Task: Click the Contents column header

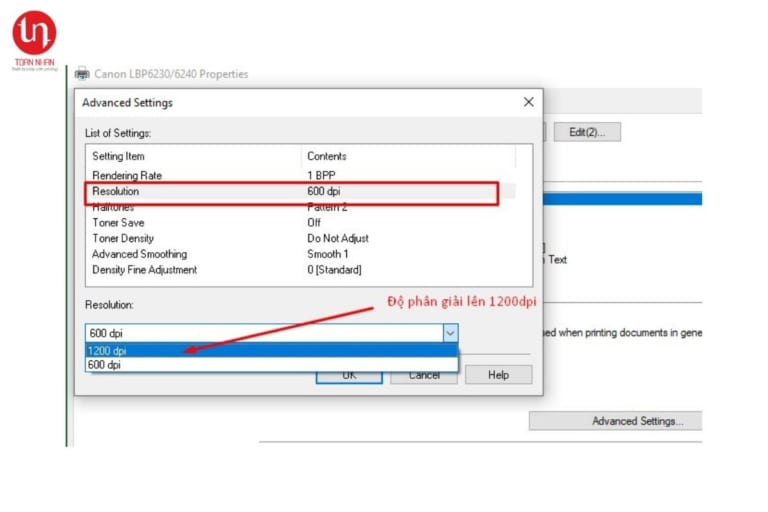Action: point(408,156)
